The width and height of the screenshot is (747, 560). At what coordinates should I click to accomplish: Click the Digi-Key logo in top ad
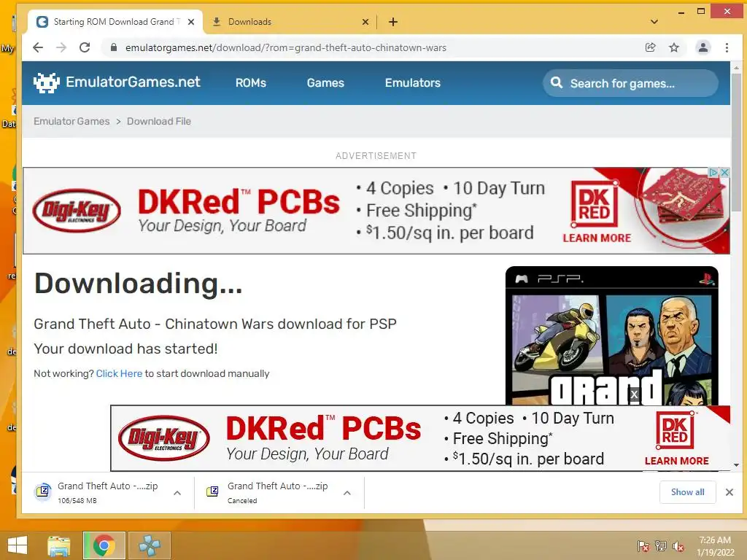(x=77, y=210)
